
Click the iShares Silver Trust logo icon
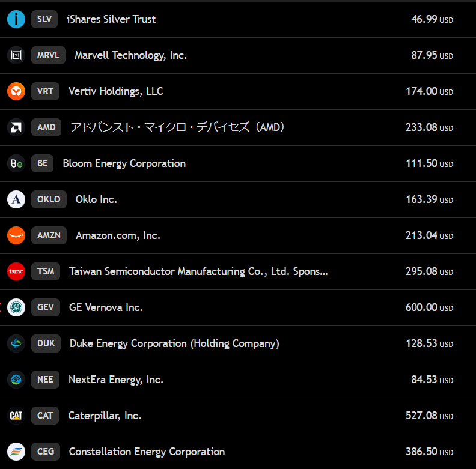[16, 19]
